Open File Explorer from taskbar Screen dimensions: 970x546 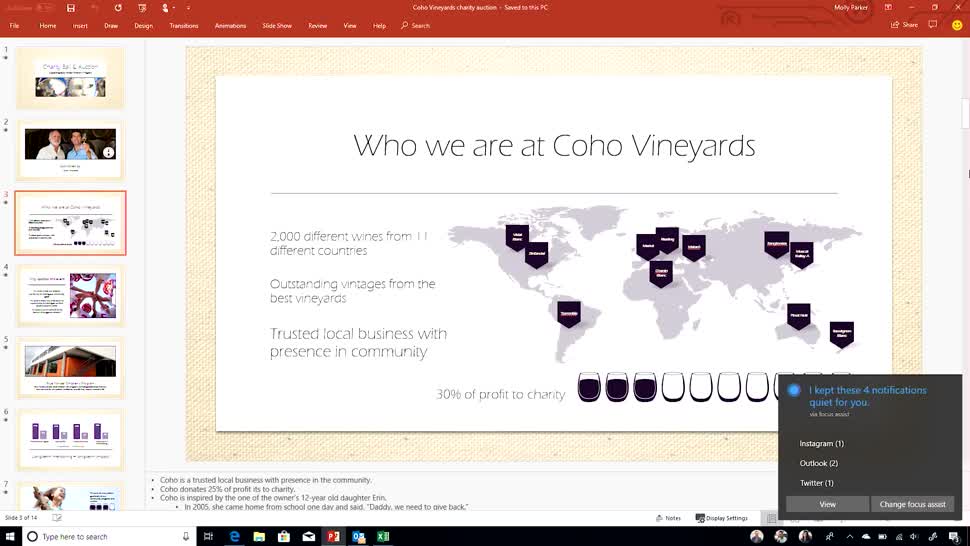pyautogui.click(x=259, y=536)
